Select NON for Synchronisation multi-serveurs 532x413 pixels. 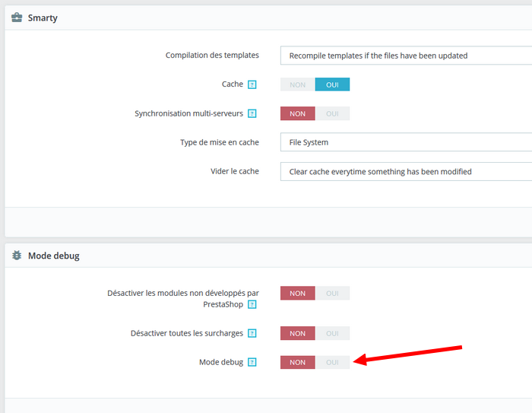(x=298, y=113)
